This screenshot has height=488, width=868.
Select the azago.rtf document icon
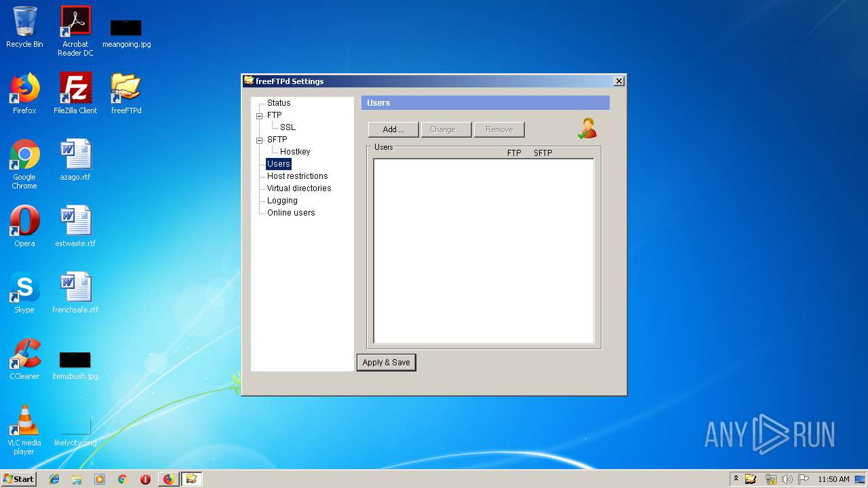(75, 160)
